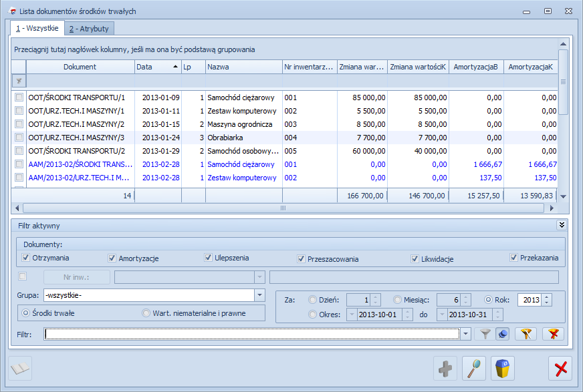The height and width of the screenshot is (392, 583).
Task: Add a new document with plus icon
Action: pyautogui.click(x=445, y=369)
